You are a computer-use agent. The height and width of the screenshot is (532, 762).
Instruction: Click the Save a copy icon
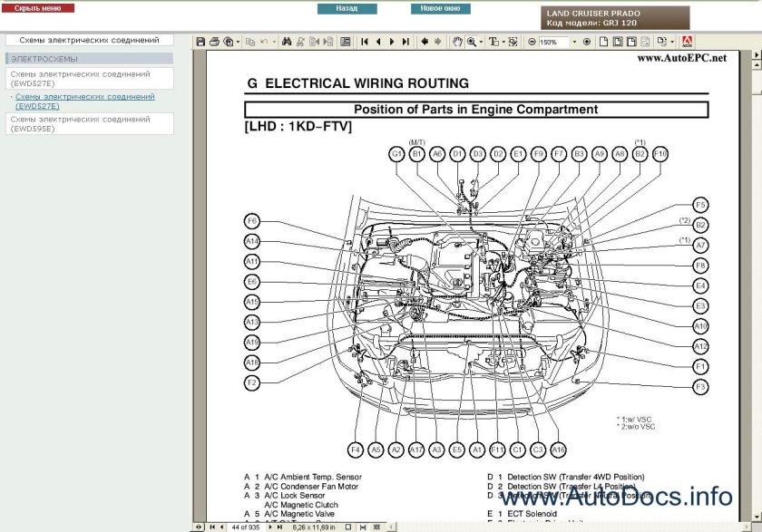click(x=201, y=42)
